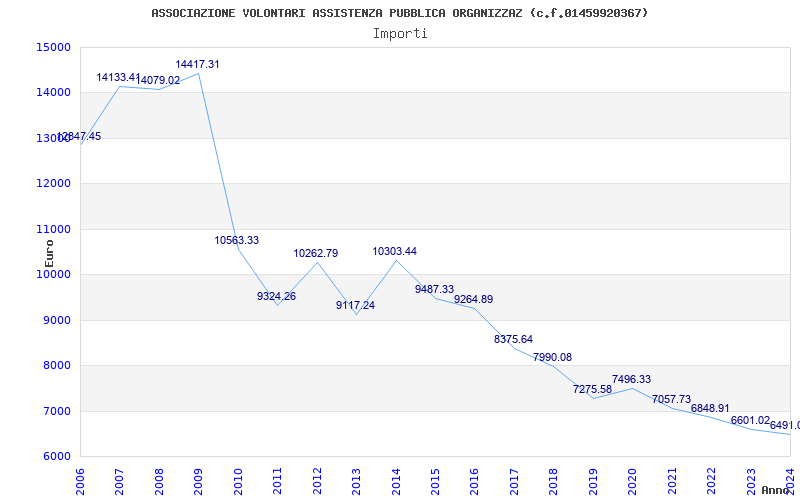Click the Importi subtitle
Image resolution: width=800 pixels, height=500 pixels.
pyautogui.click(x=399, y=34)
